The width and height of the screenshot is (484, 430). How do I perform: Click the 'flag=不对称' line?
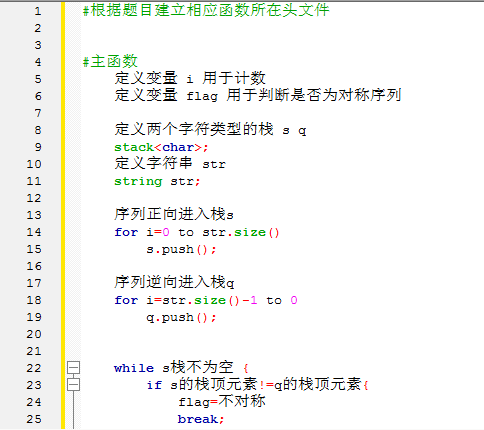222,402
